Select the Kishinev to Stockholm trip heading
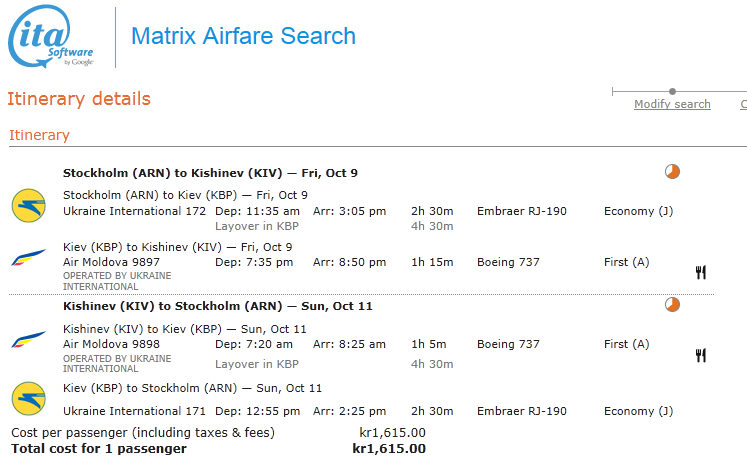This screenshot has height=473, width=747. tap(217, 305)
